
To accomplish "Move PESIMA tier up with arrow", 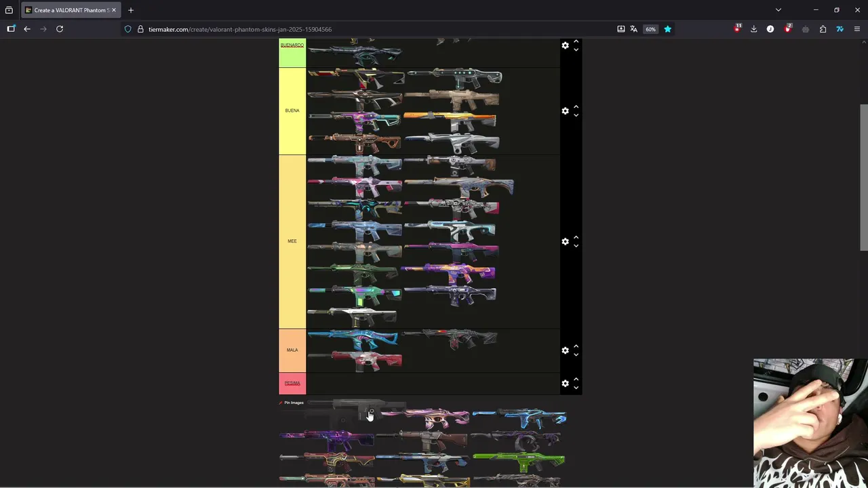I will 576,380.
